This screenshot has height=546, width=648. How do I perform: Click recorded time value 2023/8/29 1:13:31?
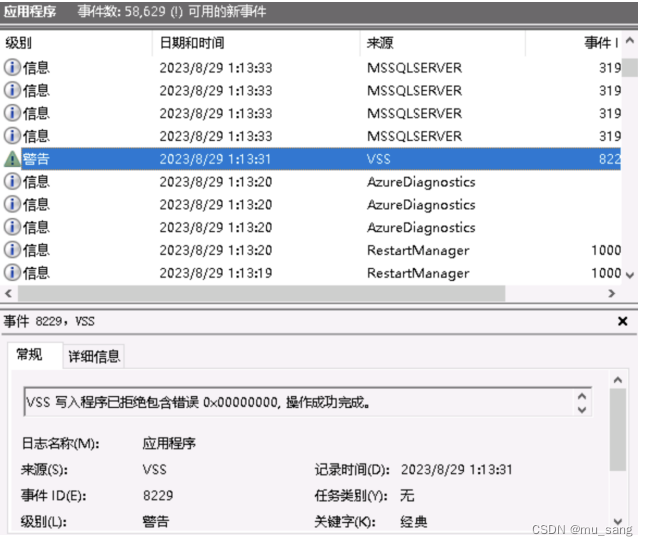pyautogui.click(x=456, y=470)
